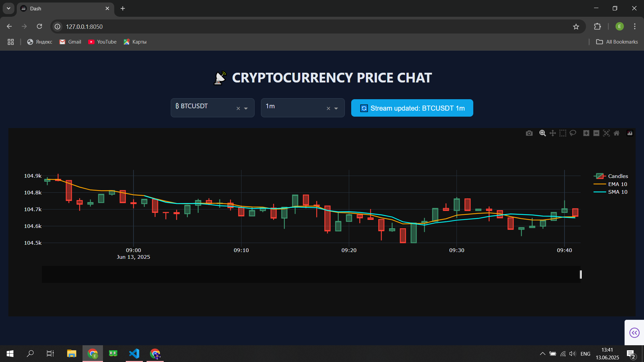The image size is (644, 362).
Task: Click the Zoom in plus icon
Action: pos(586,133)
